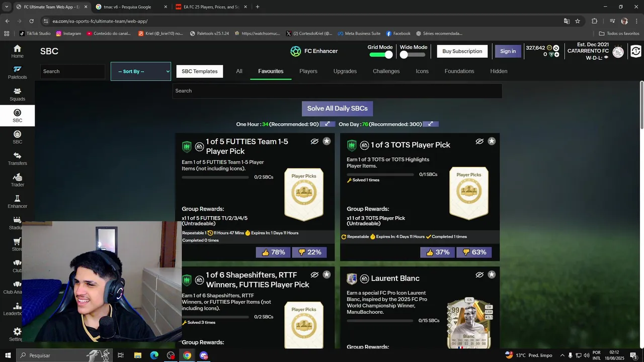Favourite star on Laurent Blanc SBC
This screenshot has width=644, height=362.
492,275
